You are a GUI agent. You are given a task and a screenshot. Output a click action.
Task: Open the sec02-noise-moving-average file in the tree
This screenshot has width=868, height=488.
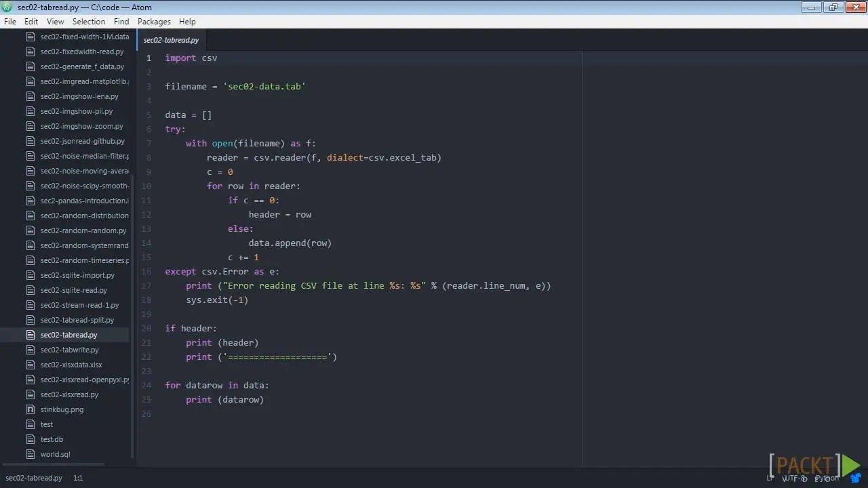coord(84,171)
